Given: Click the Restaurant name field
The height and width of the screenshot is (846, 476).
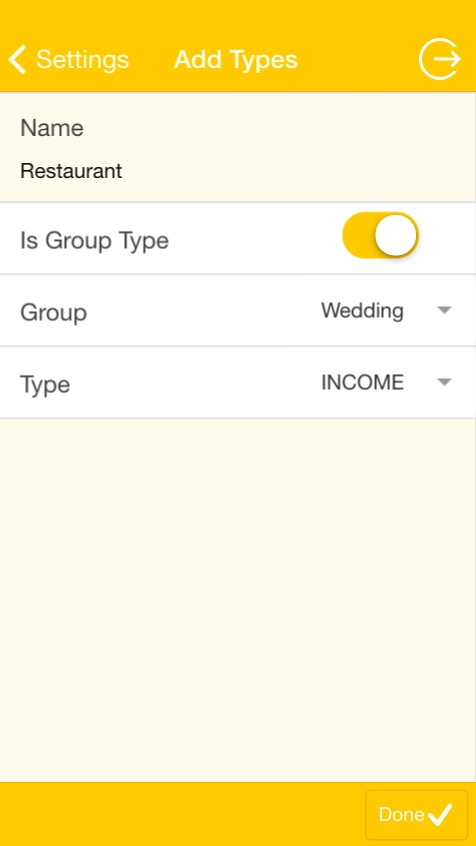Looking at the screenshot, I should tap(238, 171).
